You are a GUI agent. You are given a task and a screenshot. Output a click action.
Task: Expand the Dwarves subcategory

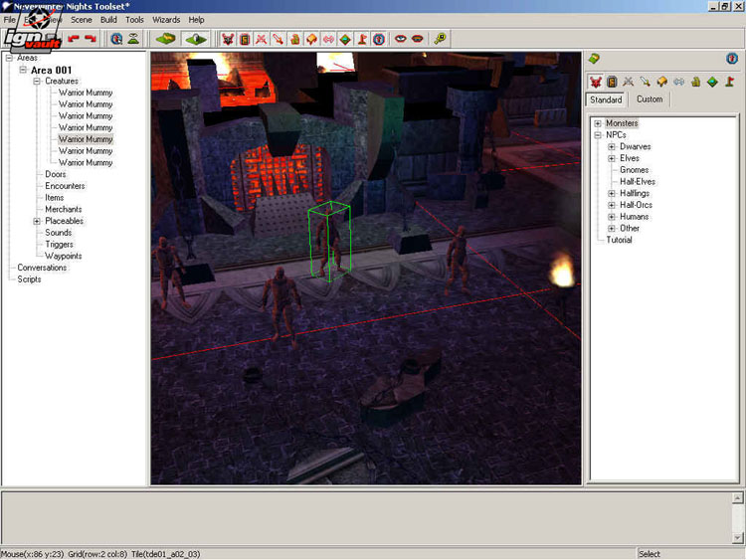(612, 147)
